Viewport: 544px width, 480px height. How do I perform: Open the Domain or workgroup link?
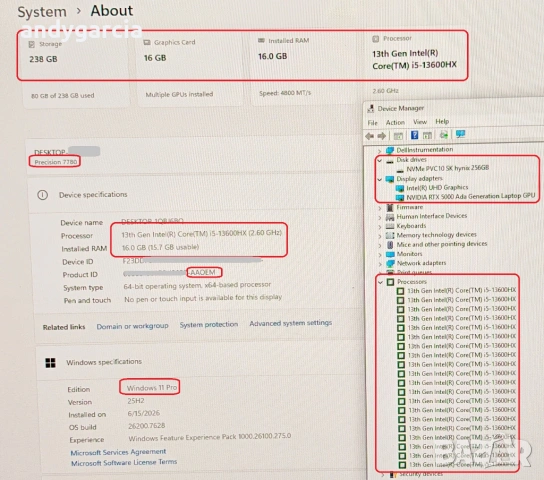pos(132,326)
